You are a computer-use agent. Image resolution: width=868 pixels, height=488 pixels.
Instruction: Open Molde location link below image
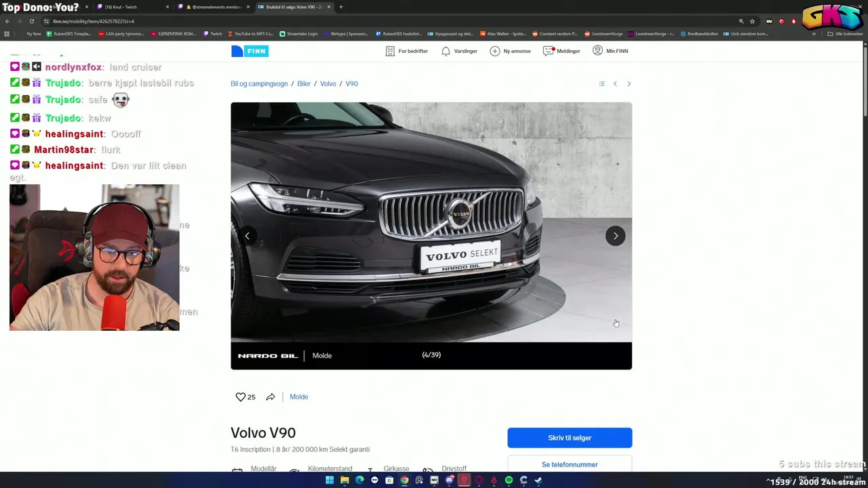tap(299, 397)
